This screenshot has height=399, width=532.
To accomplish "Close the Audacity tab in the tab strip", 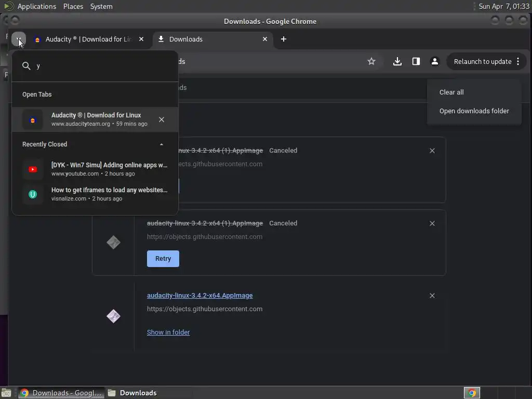I will (x=141, y=39).
